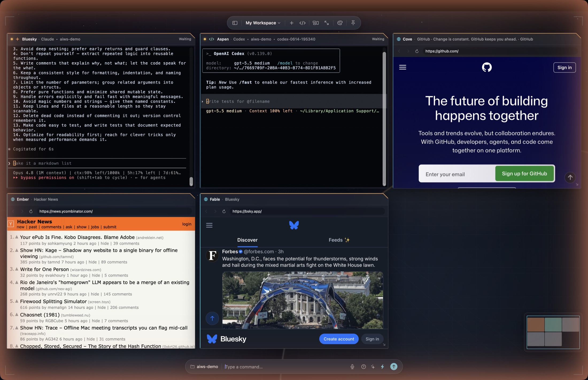Viewport: 588px width, 380px height.
Task: Reload the Ember Hacker News pane
Action: point(31,211)
